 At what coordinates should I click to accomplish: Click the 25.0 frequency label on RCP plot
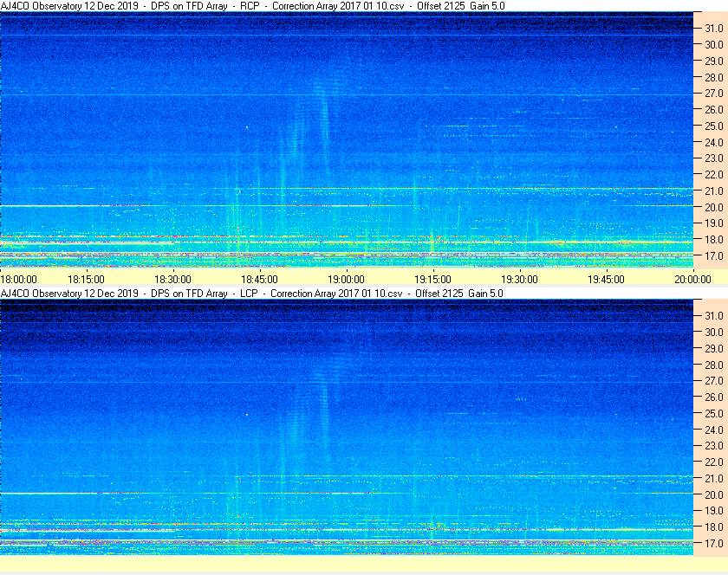click(714, 126)
